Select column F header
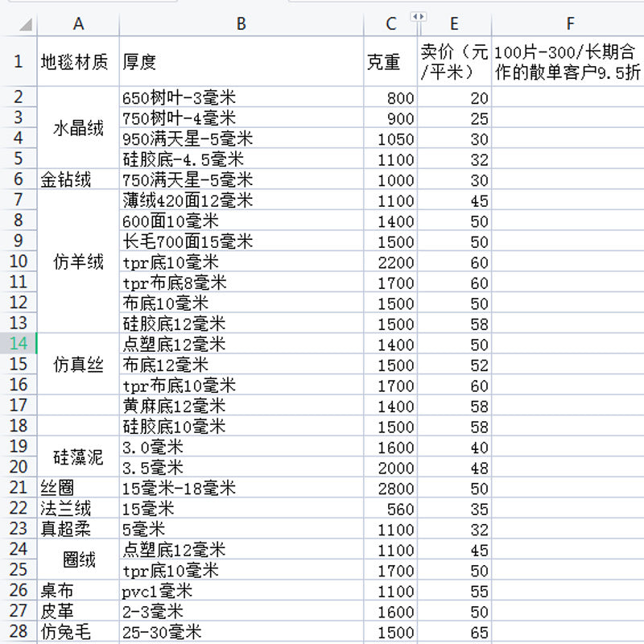This screenshot has width=644, height=644. (569, 24)
